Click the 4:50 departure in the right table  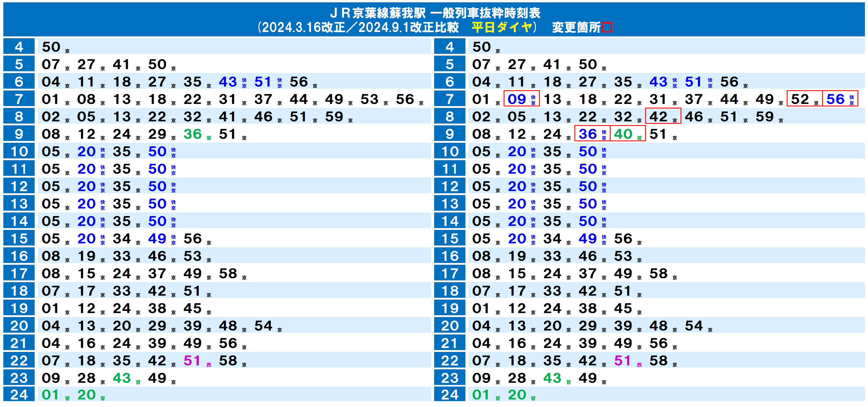(x=482, y=47)
